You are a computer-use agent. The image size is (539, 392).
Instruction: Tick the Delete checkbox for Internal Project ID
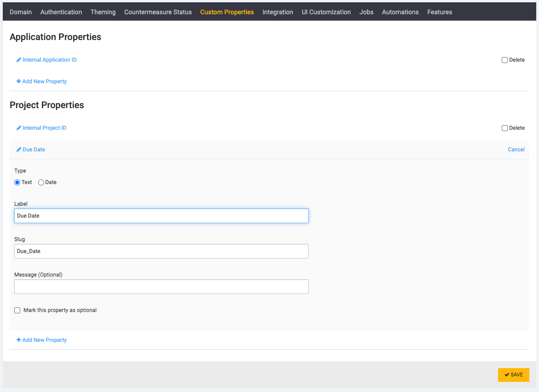pyautogui.click(x=505, y=128)
